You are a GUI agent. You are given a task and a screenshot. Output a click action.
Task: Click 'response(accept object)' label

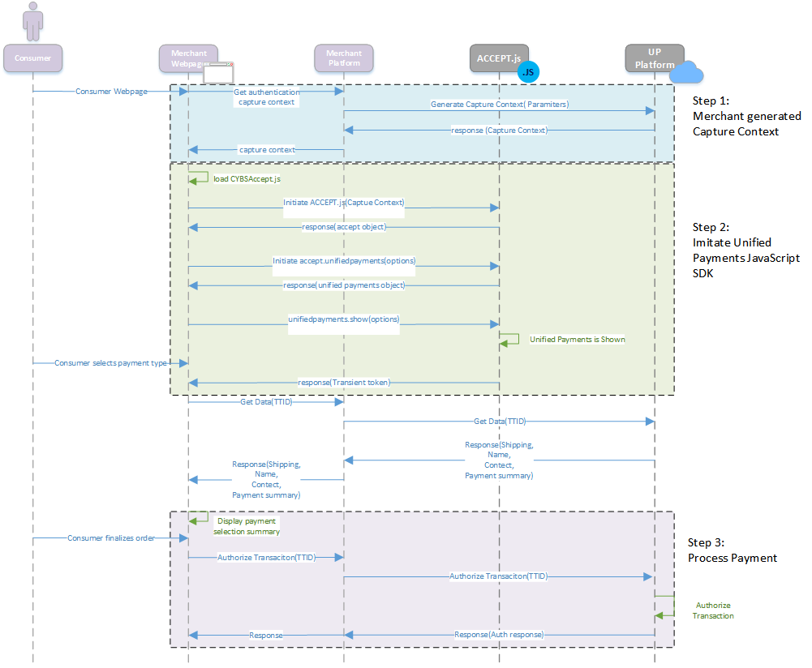[x=344, y=227]
